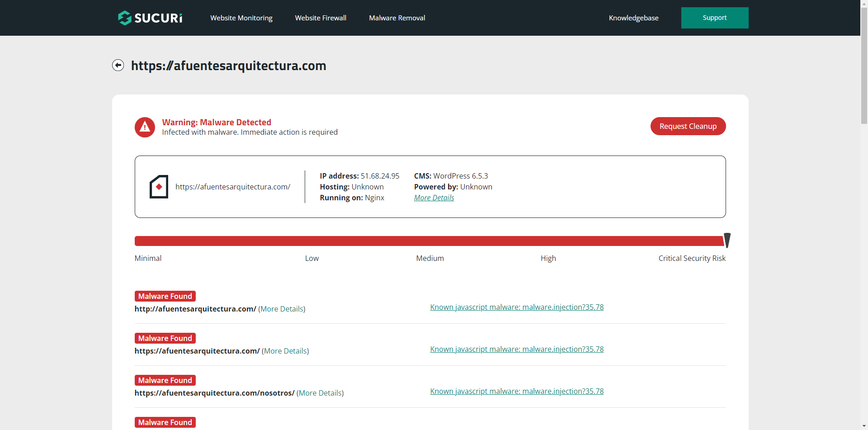
Task: Click the scrollbar up arrow
Action: (864, 4)
